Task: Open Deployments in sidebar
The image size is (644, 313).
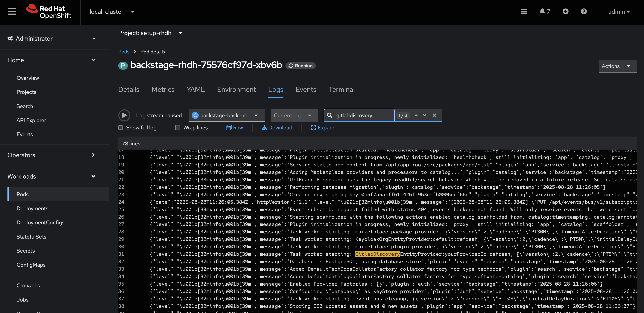Action: (x=32, y=208)
